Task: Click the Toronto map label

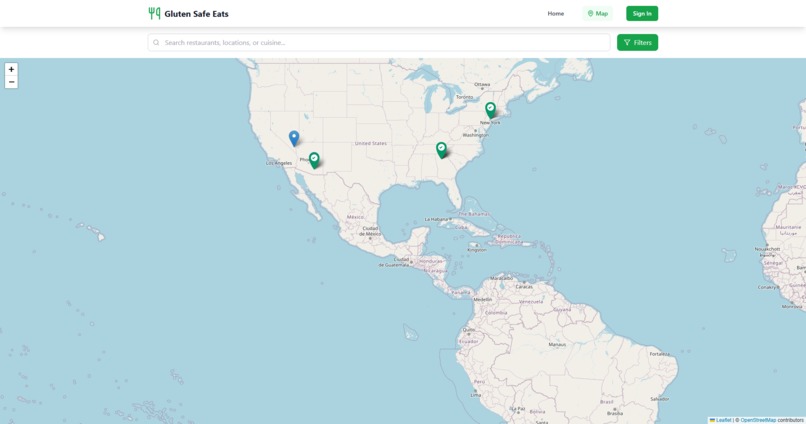Action: [x=465, y=97]
